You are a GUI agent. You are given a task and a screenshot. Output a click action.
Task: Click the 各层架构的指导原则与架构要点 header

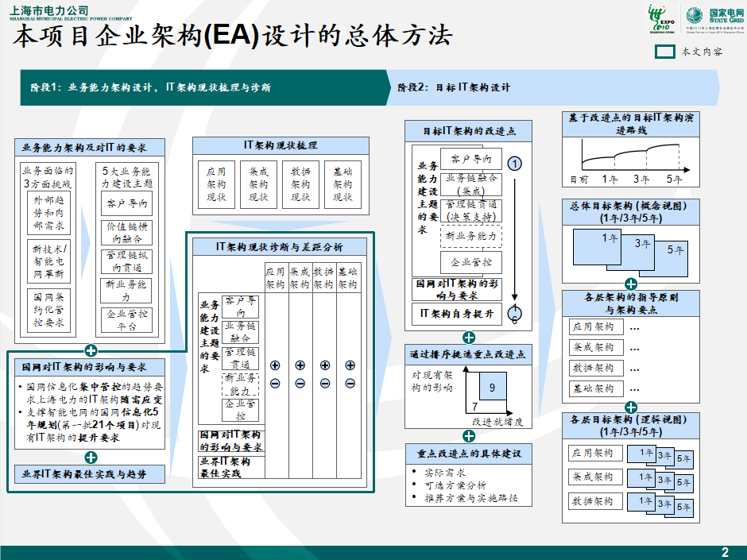(x=631, y=303)
